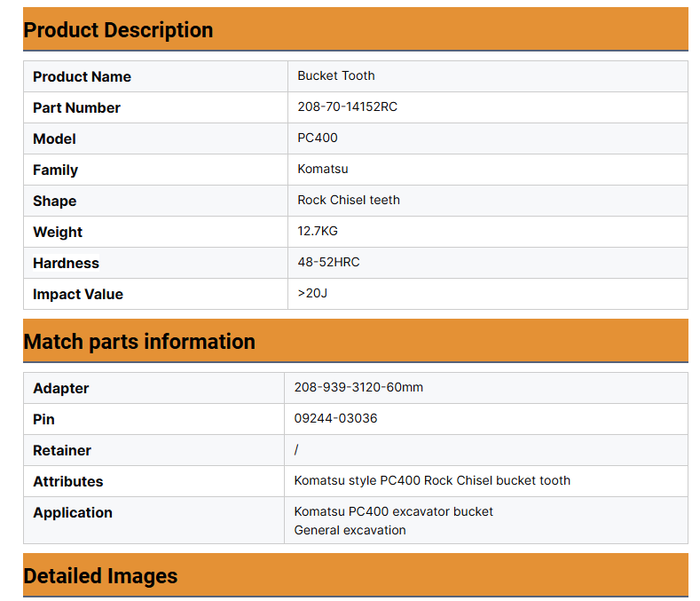Click the Adapter row label
Screen dimensions: 700x601
point(60,389)
